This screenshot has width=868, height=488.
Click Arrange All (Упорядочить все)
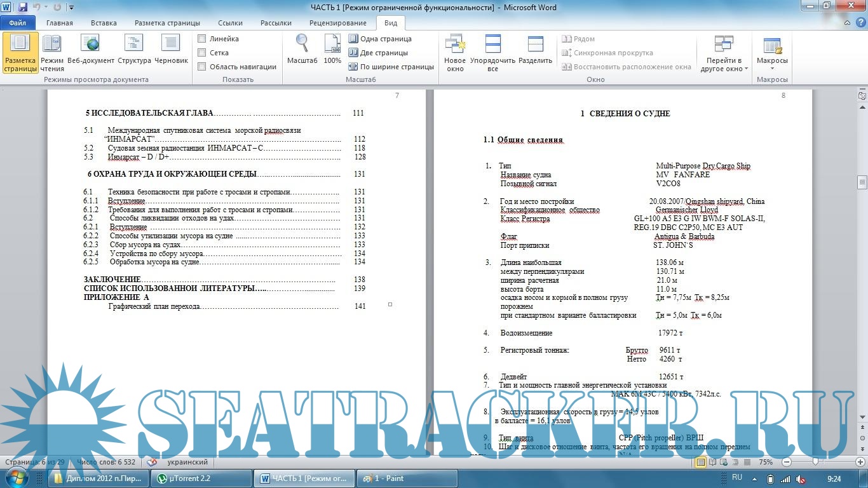click(x=492, y=52)
